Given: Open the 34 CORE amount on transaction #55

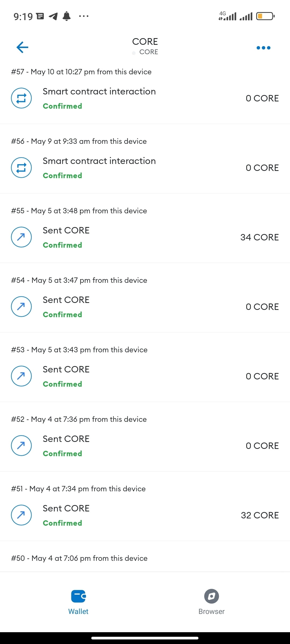Looking at the screenshot, I should point(259,237).
